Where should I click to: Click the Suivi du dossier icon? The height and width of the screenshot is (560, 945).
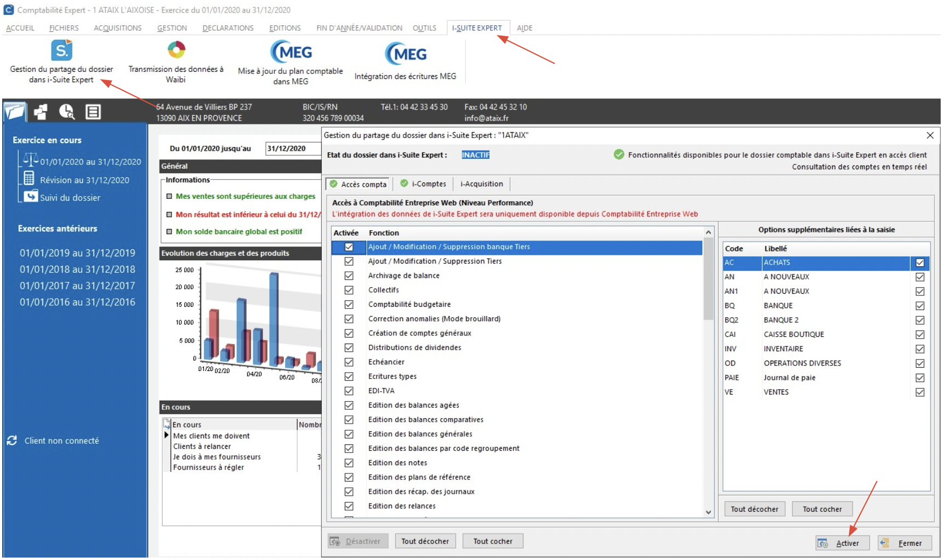point(31,196)
